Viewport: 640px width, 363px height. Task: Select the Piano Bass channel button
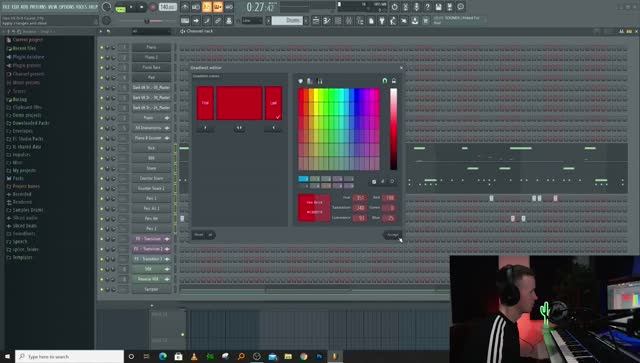point(151,67)
